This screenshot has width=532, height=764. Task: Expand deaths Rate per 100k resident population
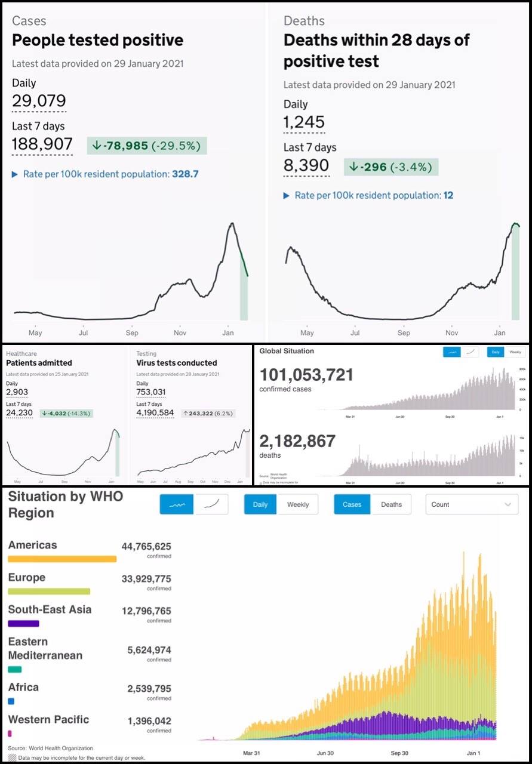pos(368,195)
